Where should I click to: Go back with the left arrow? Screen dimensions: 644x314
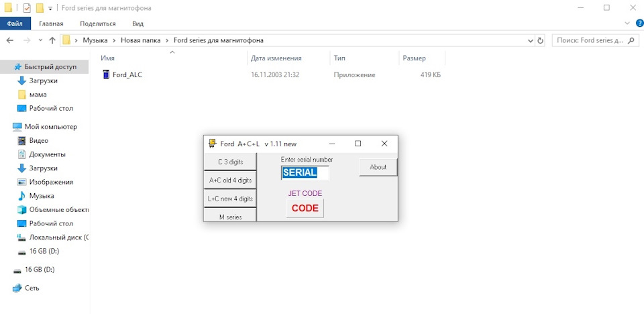[x=10, y=40]
